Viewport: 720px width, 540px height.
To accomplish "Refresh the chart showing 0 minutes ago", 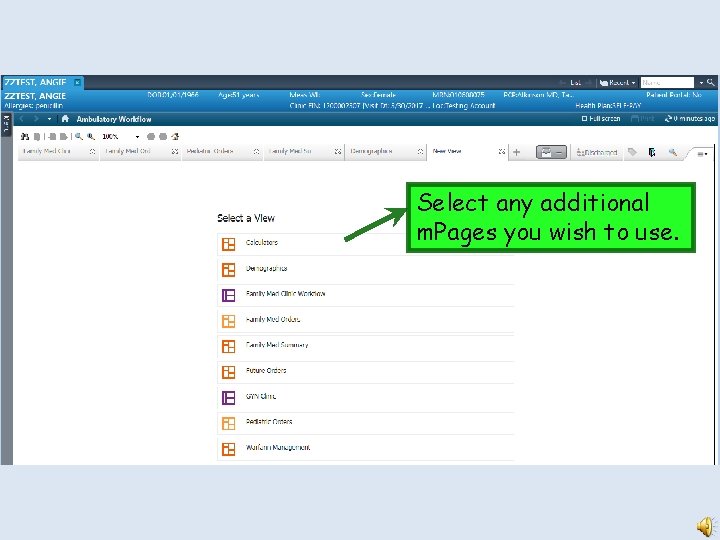I will tap(690, 119).
